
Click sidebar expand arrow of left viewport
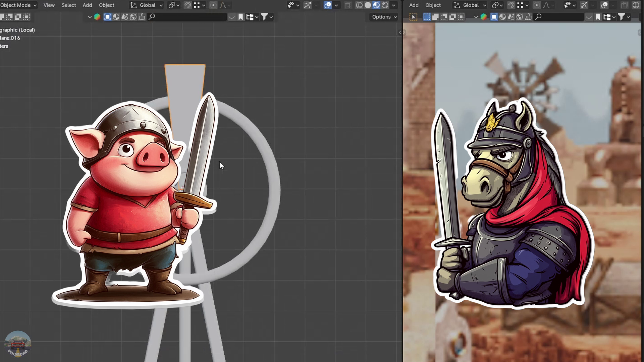[400, 33]
